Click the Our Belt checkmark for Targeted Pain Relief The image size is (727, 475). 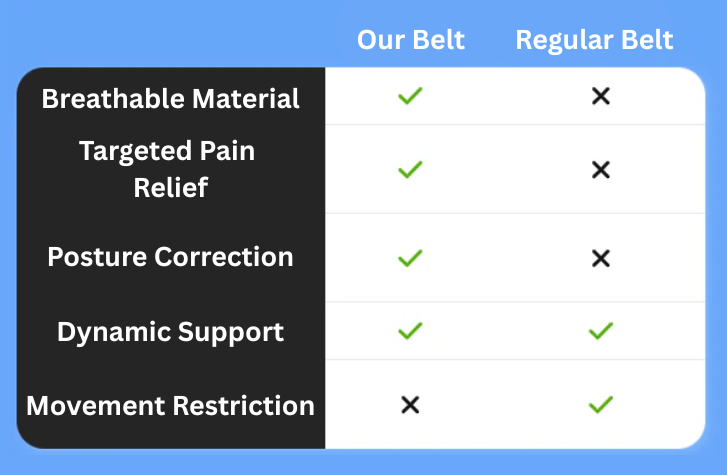[410, 169]
